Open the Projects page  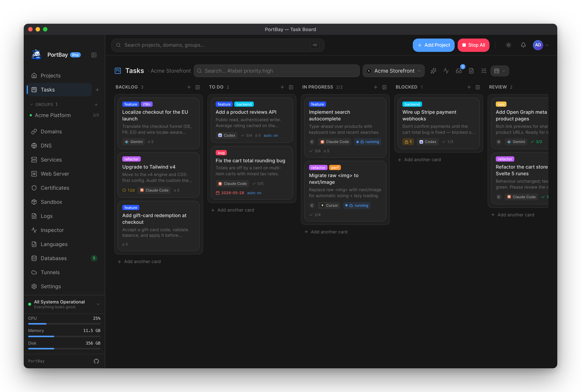pos(59,76)
